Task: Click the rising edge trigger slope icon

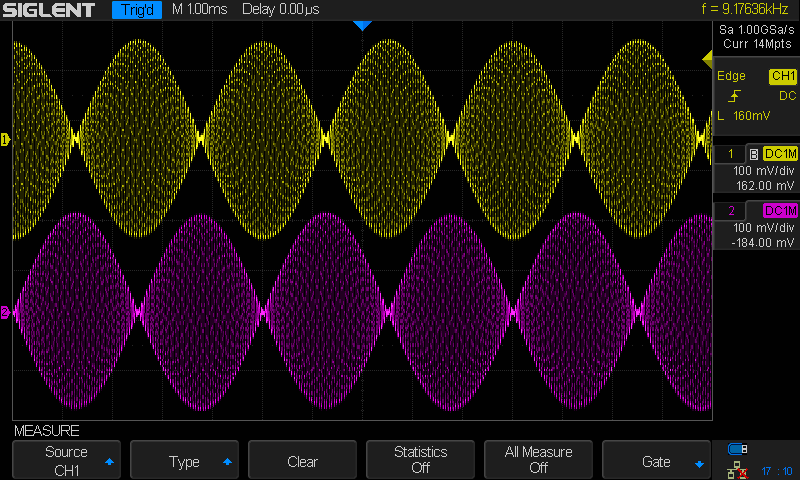Action: tap(735, 96)
